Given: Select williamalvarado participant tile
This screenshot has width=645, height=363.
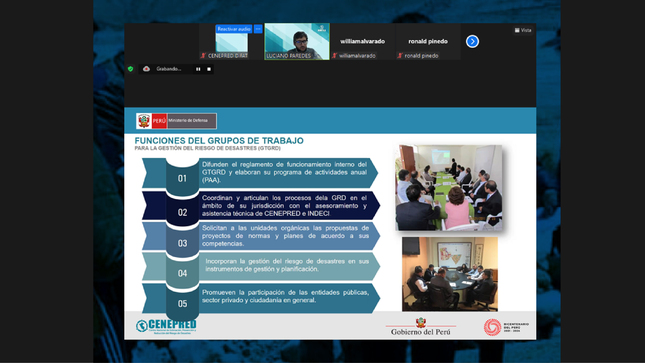Looking at the screenshot, I should pyautogui.click(x=362, y=42).
